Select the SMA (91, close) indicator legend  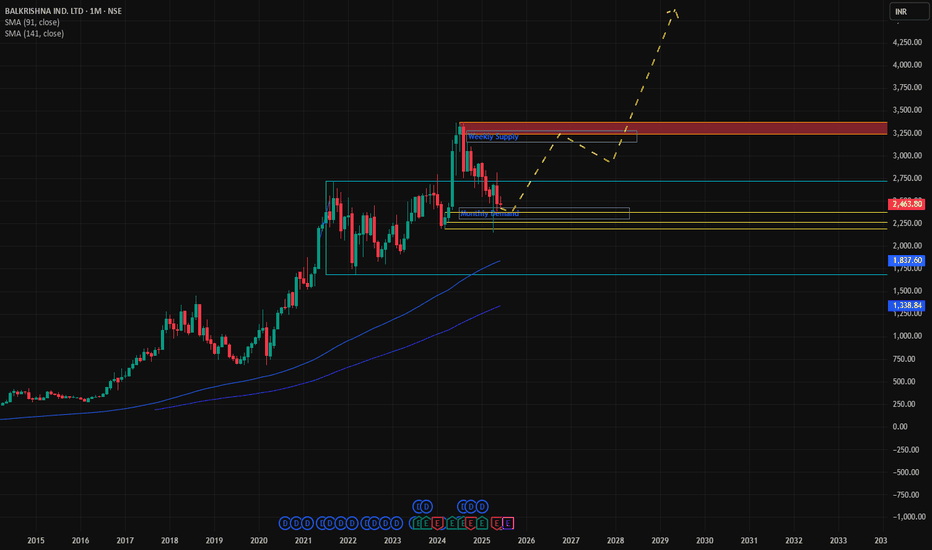pos(32,22)
